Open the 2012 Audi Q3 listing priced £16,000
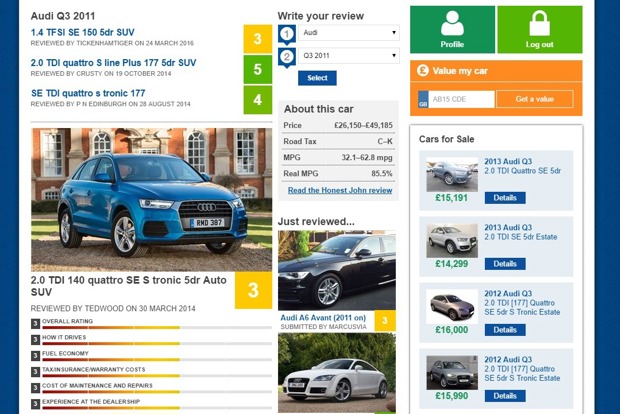This screenshot has height=414, width=620. (522, 302)
